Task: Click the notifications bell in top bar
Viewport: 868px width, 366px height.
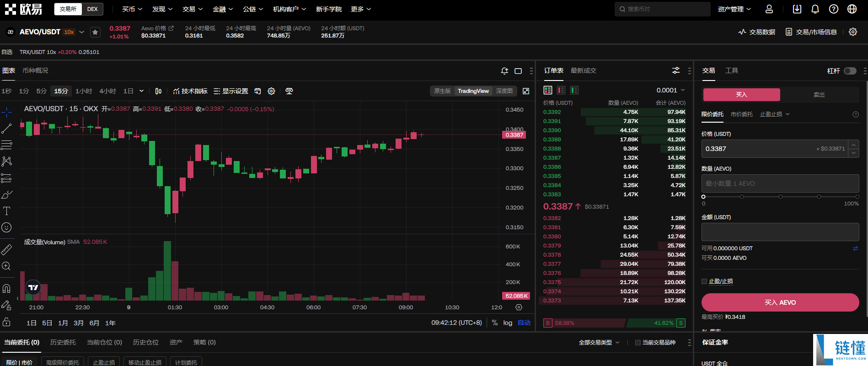Action: (815, 9)
